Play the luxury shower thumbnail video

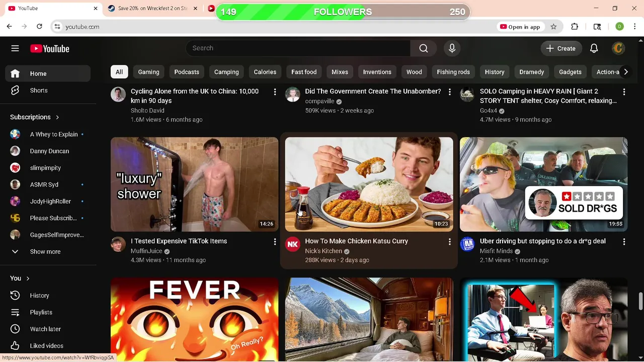tap(194, 185)
